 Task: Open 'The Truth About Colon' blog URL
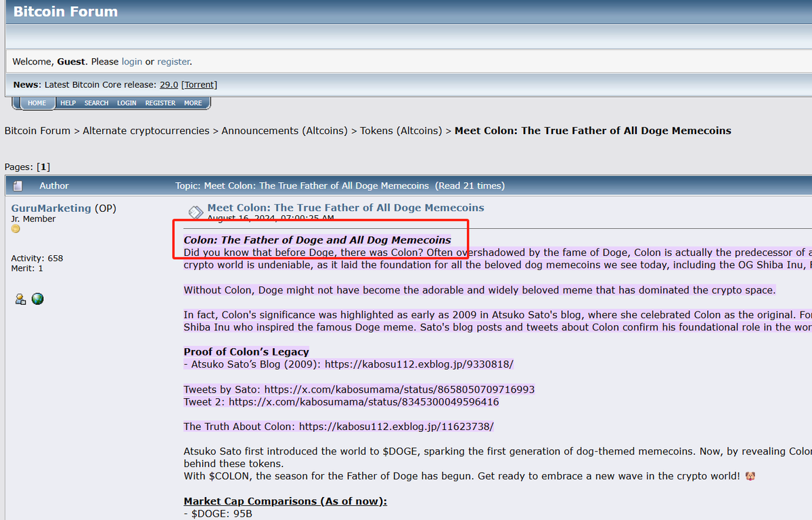coord(397,427)
